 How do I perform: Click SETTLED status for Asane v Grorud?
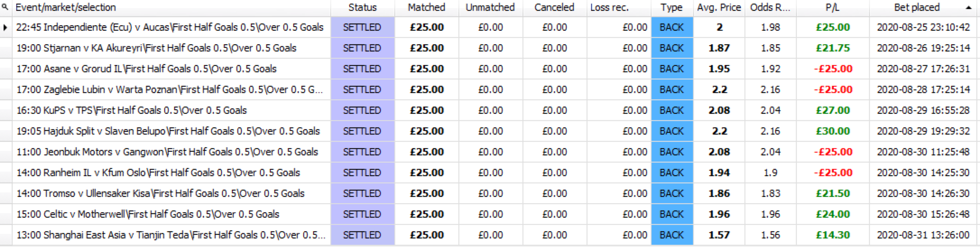363,69
